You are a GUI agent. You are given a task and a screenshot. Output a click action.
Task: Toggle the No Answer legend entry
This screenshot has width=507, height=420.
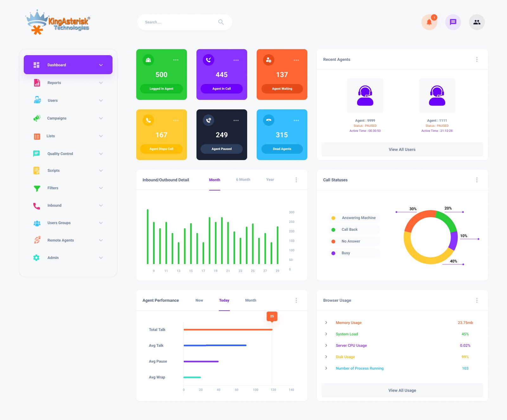pyautogui.click(x=354, y=241)
